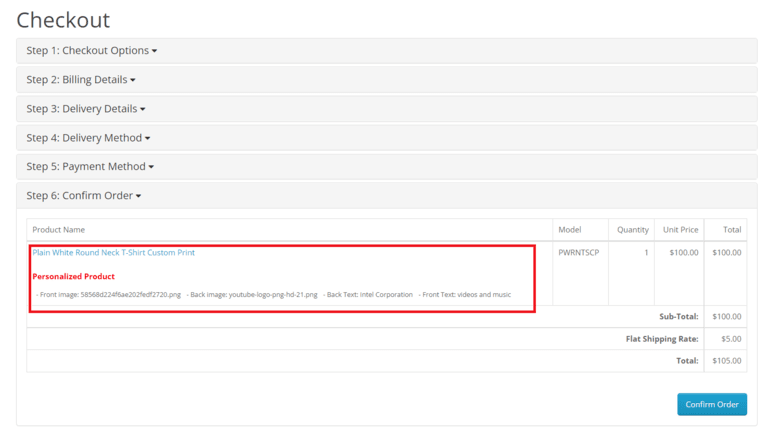Click the Back Text: Intel Corporation detail
The height and width of the screenshot is (441, 768).
[x=369, y=295]
